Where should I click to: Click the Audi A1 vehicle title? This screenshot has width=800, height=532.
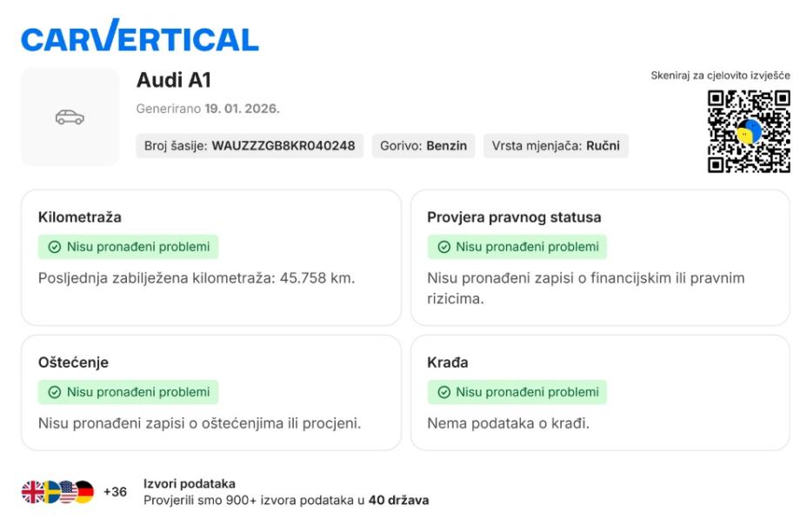click(174, 80)
